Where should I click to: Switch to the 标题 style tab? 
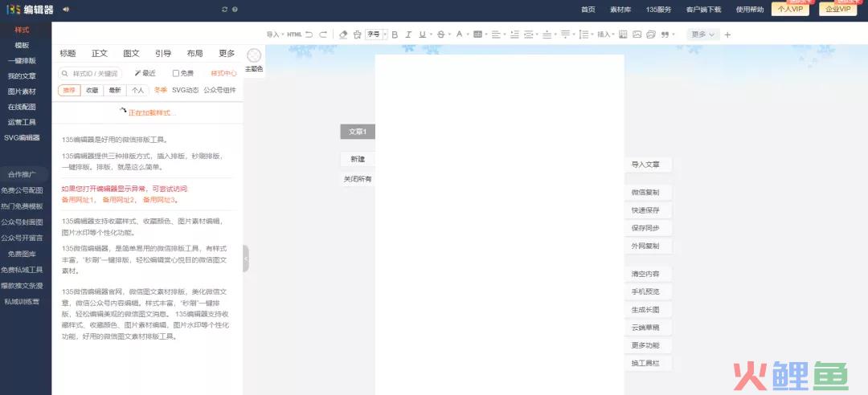tap(68, 54)
